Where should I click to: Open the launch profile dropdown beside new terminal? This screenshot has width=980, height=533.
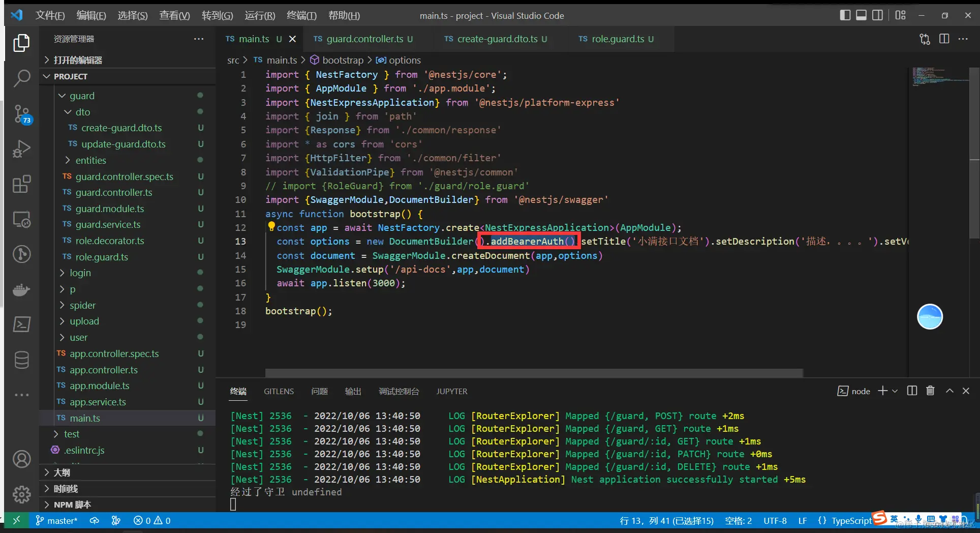point(895,391)
